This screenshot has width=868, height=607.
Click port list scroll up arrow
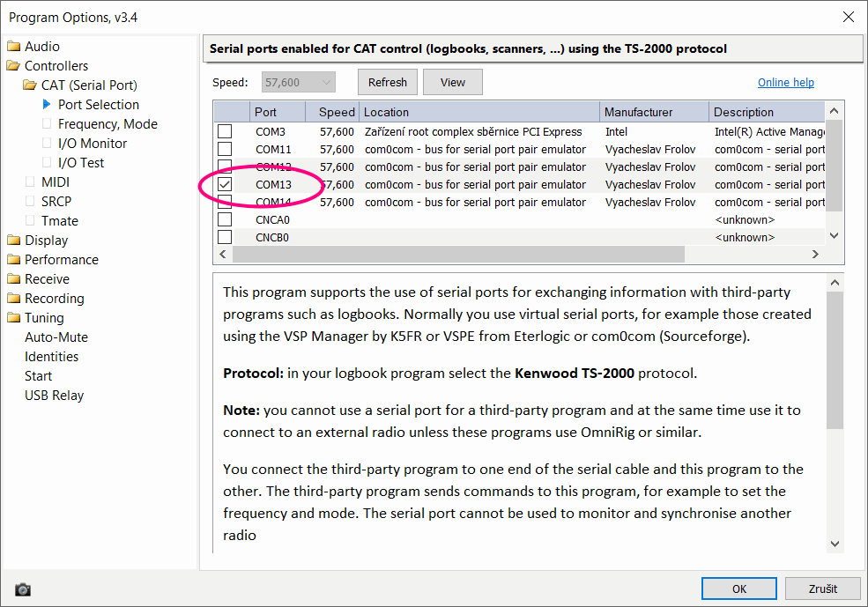click(x=835, y=111)
